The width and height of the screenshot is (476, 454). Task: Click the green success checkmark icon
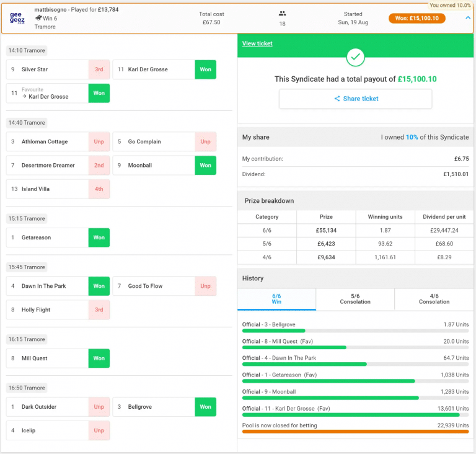(x=355, y=57)
